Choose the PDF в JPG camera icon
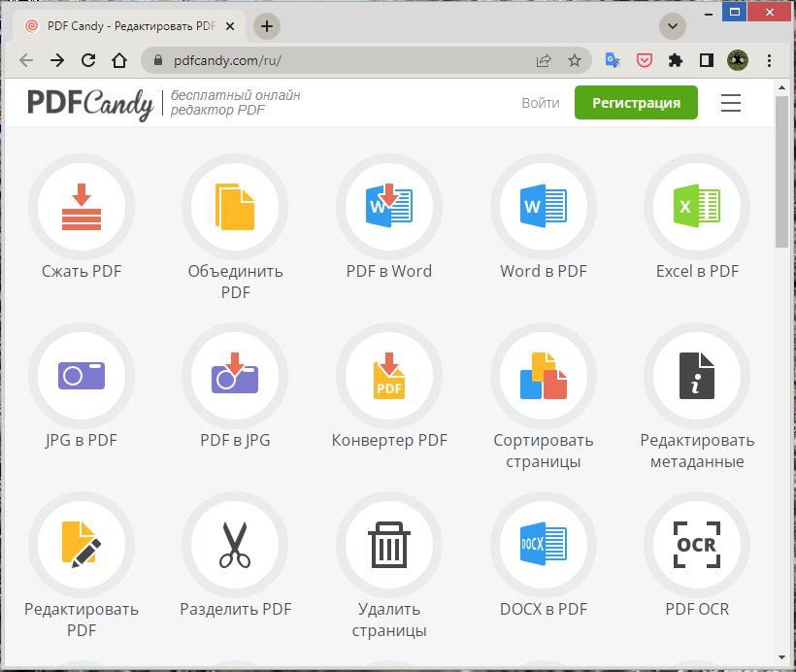796x672 pixels. pos(235,376)
